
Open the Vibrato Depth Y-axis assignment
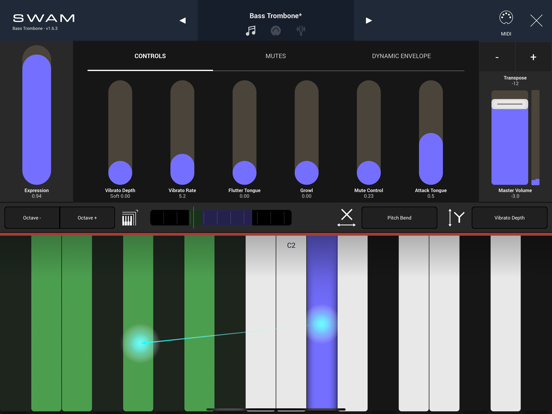(x=509, y=218)
